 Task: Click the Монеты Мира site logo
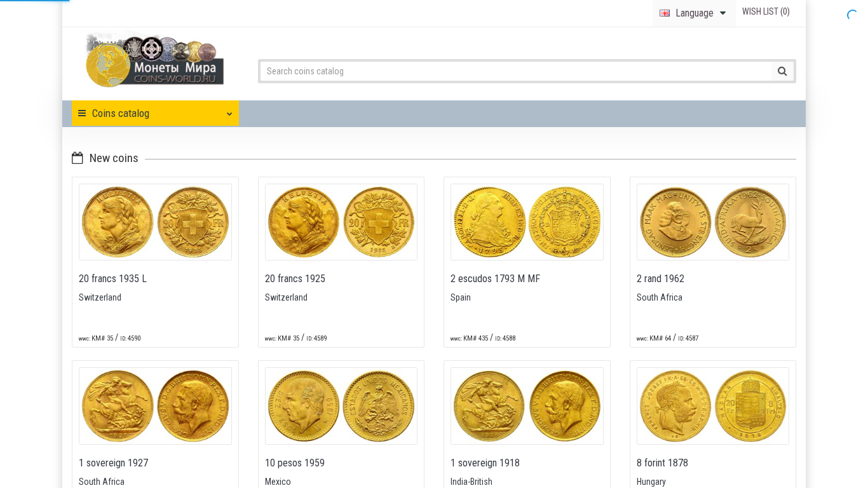point(154,59)
